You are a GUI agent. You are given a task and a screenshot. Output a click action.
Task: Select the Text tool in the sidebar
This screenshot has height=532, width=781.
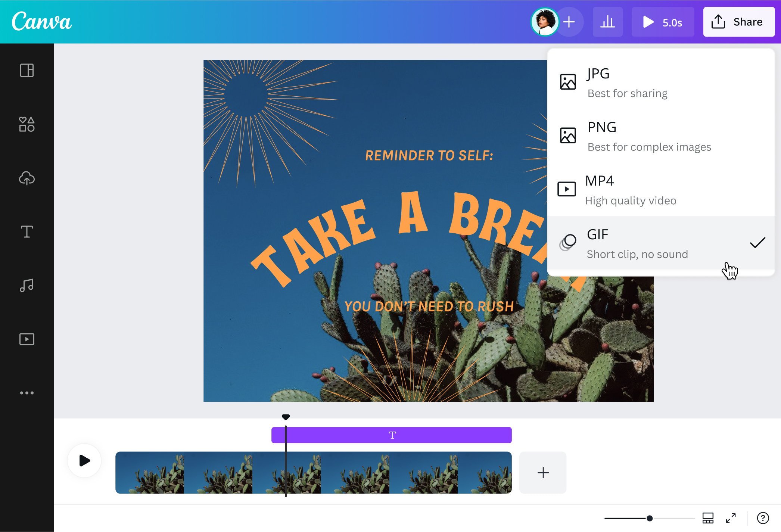tap(27, 232)
